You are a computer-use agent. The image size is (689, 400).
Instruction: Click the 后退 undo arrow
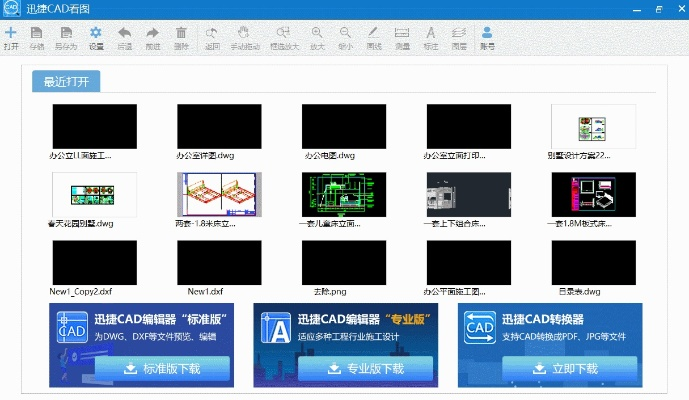click(125, 33)
